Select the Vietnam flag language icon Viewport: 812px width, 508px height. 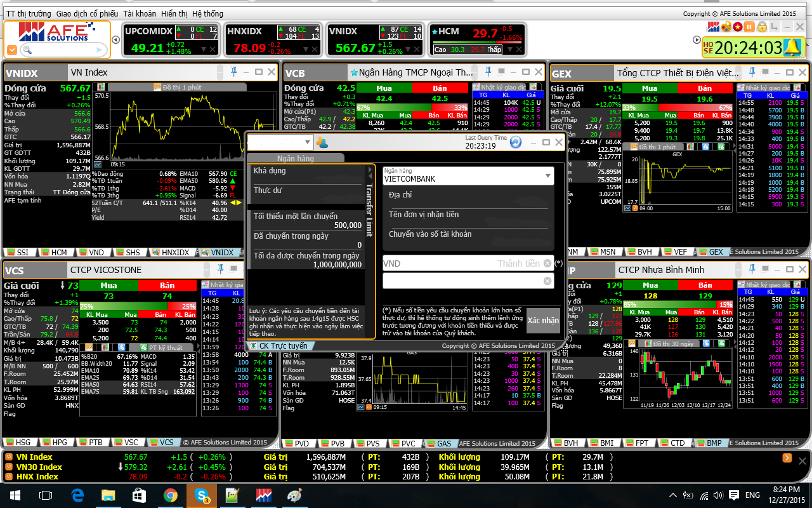point(738,27)
